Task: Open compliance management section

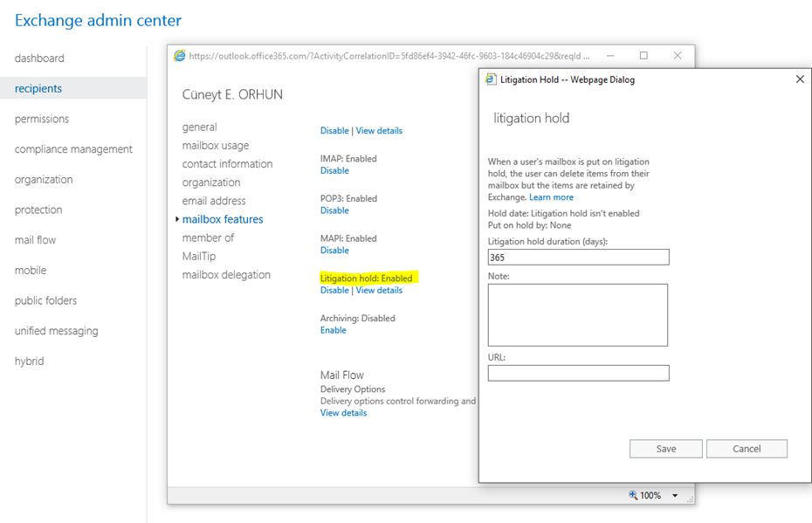Action: 73,149
